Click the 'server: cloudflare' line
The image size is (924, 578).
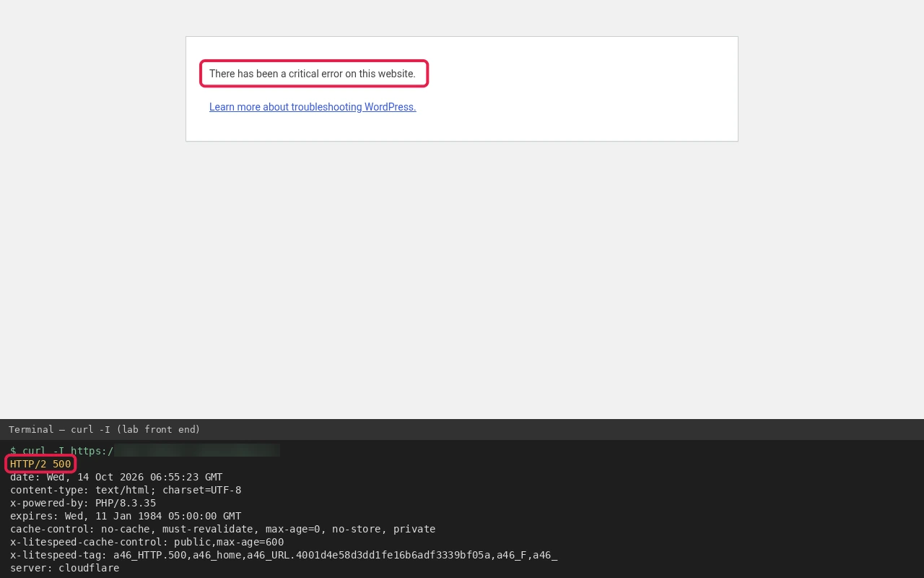pyautogui.click(x=65, y=568)
